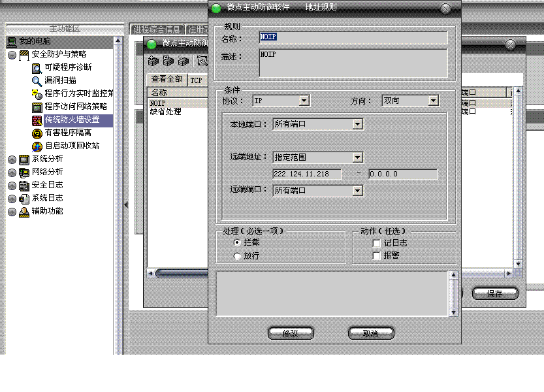Enable the 记日志 checkbox
Screen dimensions: 544x392
click(x=376, y=243)
